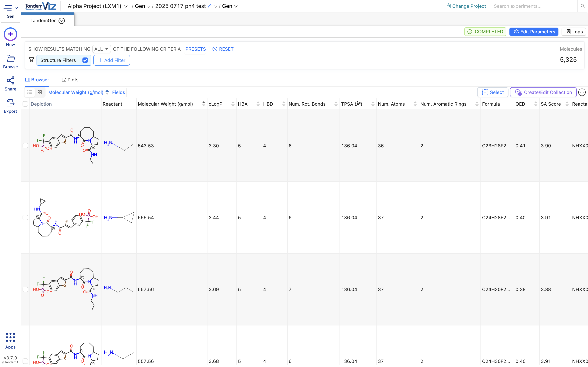Open the Molecular Weight sort field selector
The width and height of the screenshot is (588, 367).
[75, 92]
